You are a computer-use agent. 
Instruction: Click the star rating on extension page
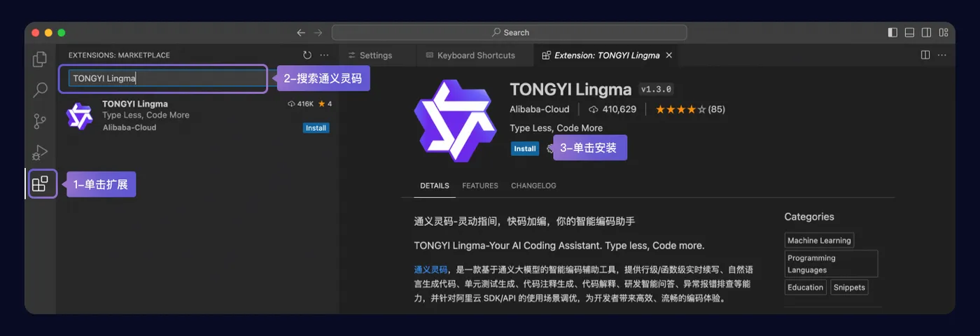click(680, 109)
